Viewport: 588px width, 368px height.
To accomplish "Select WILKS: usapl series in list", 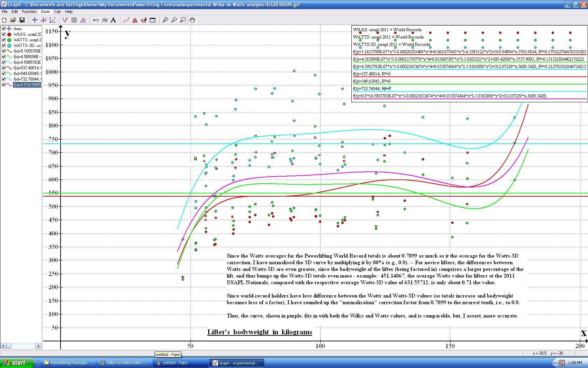I will pos(27,34).
